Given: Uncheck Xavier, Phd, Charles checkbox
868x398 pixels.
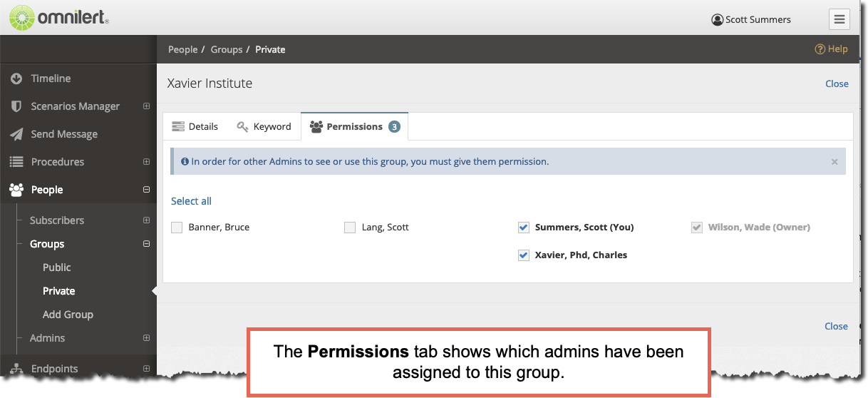Looking at the screenshot, I should pyautogui.click(x=524, y=255).
